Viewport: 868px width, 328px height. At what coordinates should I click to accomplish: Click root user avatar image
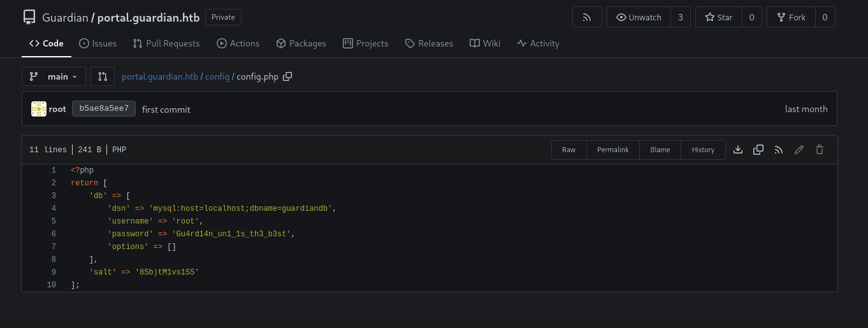(39, 109)
